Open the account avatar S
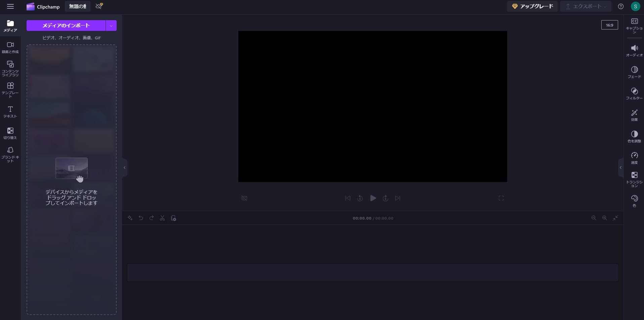The height and width of the screenshot is (320, 644). click(635, 6)
